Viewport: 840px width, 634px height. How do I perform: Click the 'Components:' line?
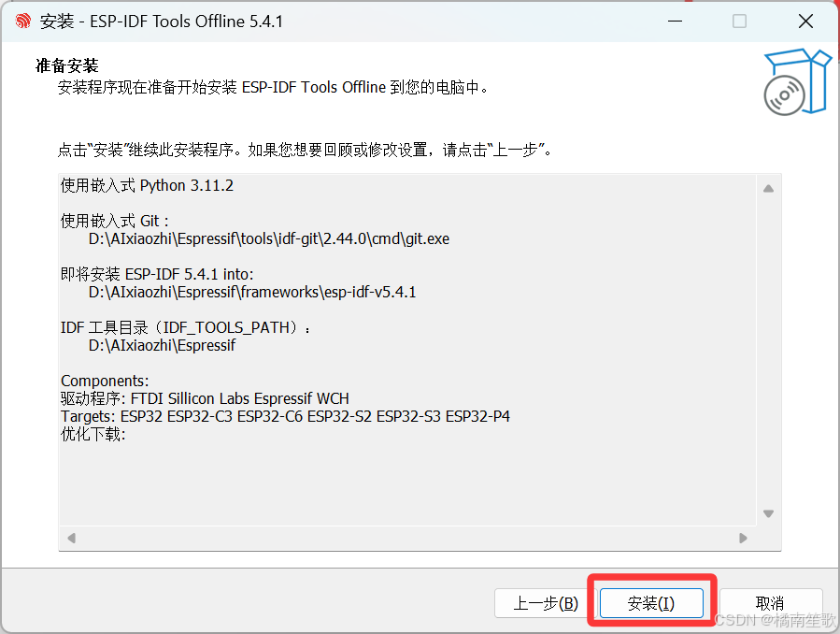(x=105, y=381)
